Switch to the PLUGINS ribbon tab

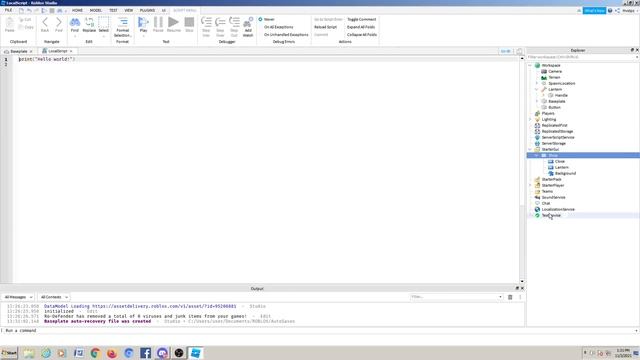pyautogui.click(x=147, y=10)
